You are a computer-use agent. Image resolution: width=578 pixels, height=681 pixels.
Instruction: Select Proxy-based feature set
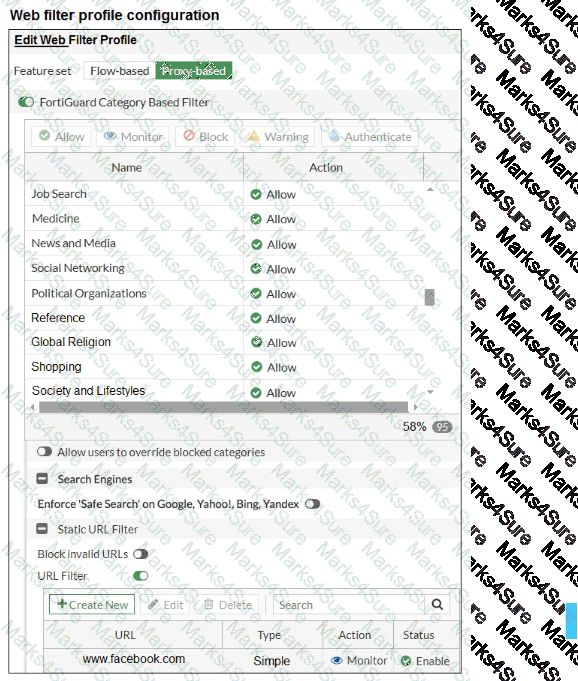coord(194,71)
